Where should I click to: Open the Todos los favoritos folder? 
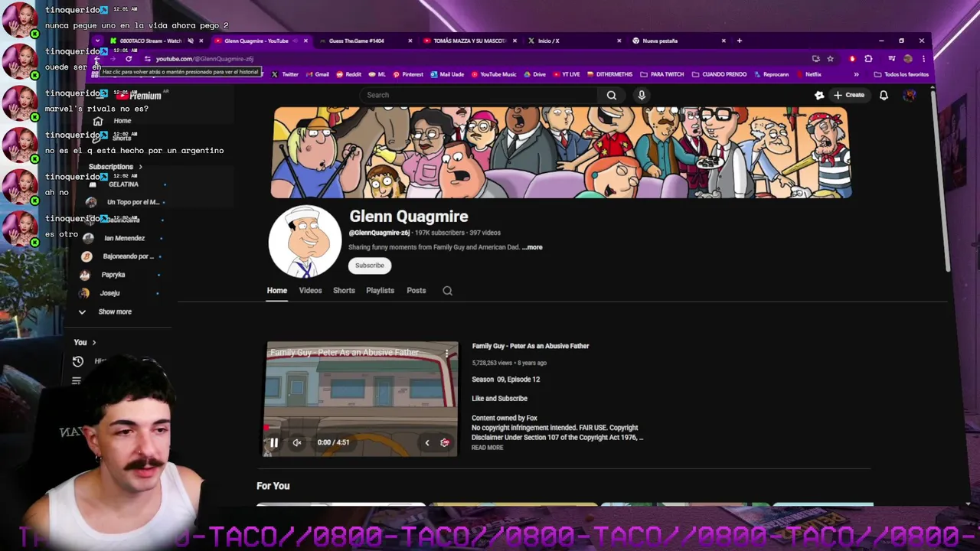[x=901, y=74]
